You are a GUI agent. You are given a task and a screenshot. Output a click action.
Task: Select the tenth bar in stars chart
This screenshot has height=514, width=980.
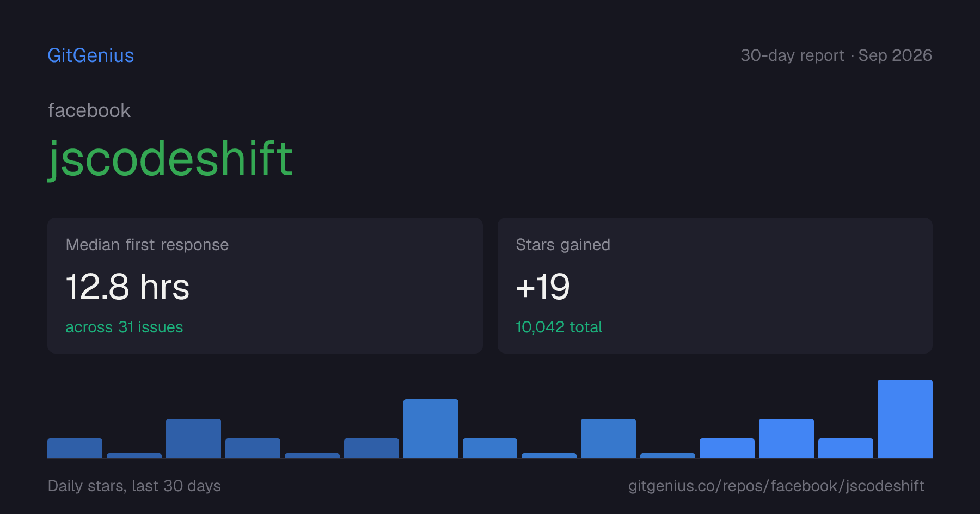608,438
